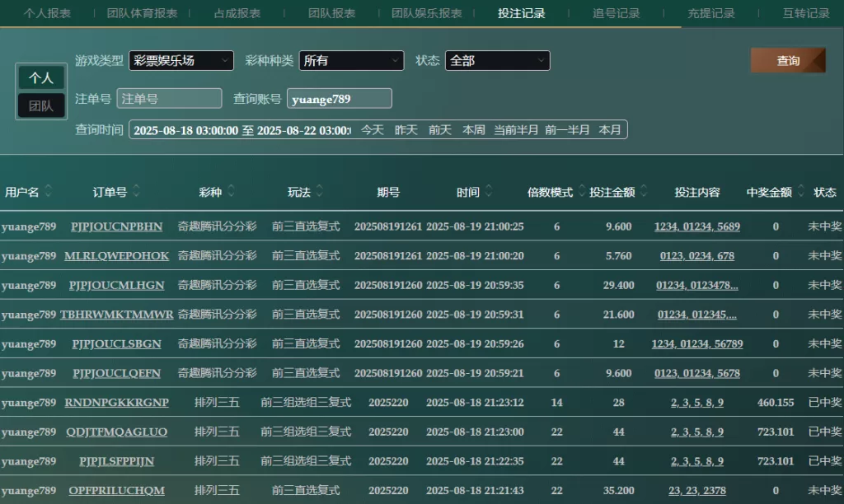Viewport: 844px width, 504px height.
Task: Sort by 投注金额 column arrows
Action: [644, 191]
